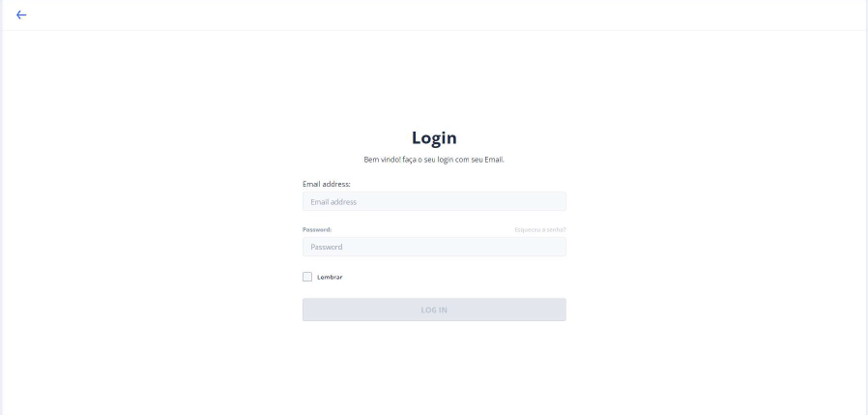Place the cursor in the Email address placeholder
Image resolution: width=868 pixels, height=415 pixels.
[x=333, y=202]
